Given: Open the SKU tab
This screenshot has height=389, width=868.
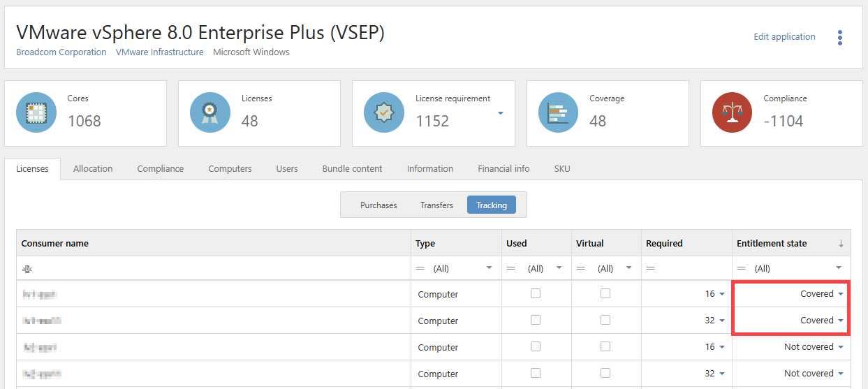Looking at the screenshot, I should tap(562, 168).
